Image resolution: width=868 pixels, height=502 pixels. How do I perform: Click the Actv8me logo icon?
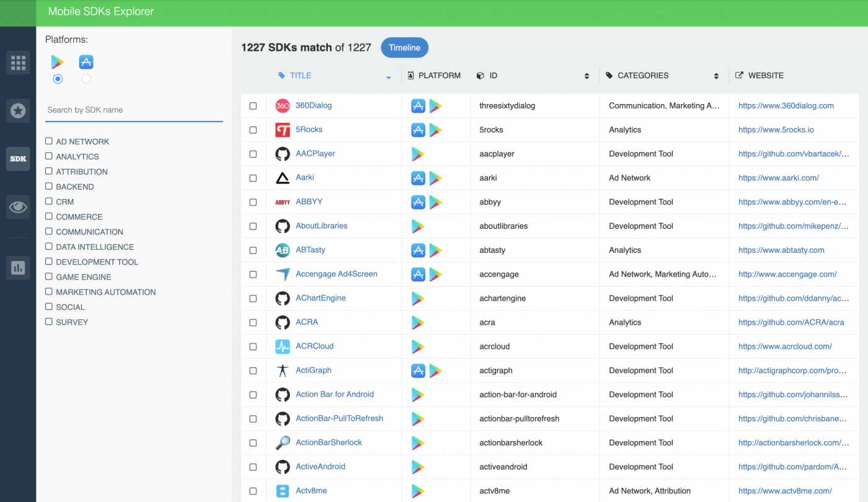coord(283,491)
